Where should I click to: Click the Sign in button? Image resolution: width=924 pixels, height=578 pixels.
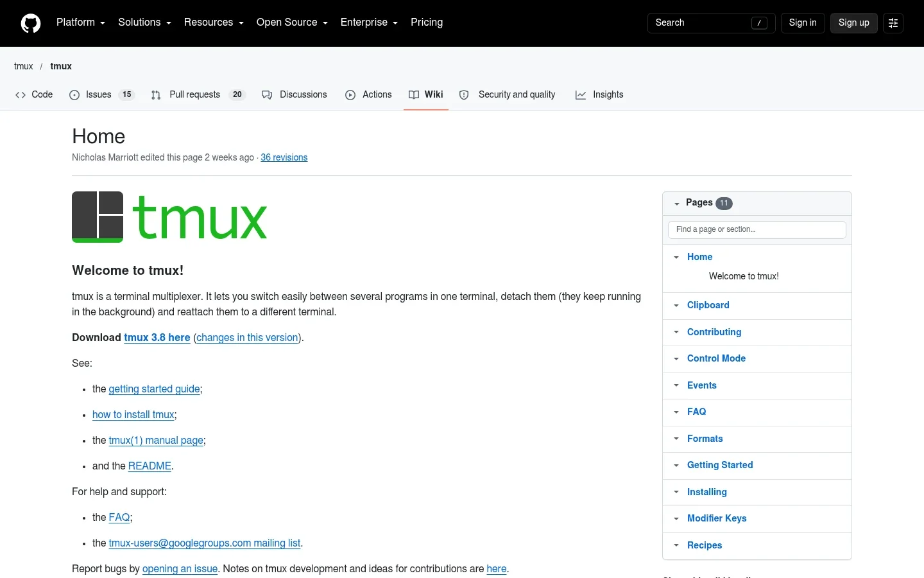tap(803, 23)
